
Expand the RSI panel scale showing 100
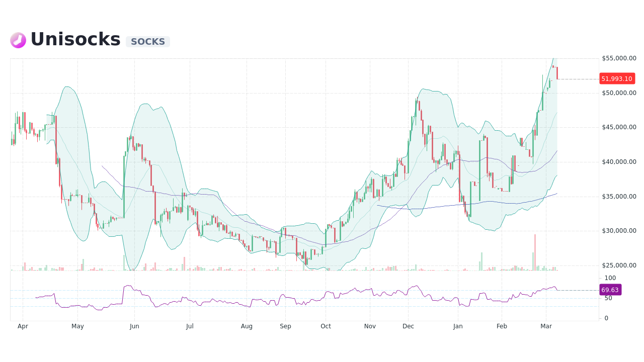click(610, 278)
